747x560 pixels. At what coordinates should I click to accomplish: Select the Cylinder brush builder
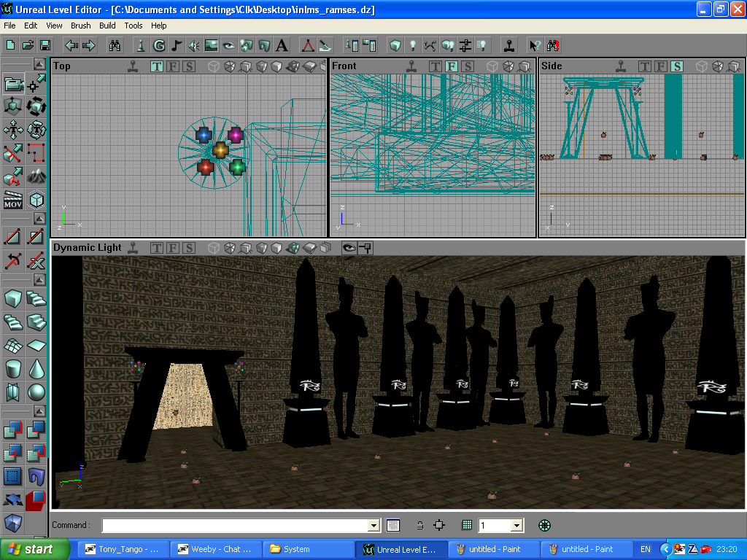click(13, 369)
